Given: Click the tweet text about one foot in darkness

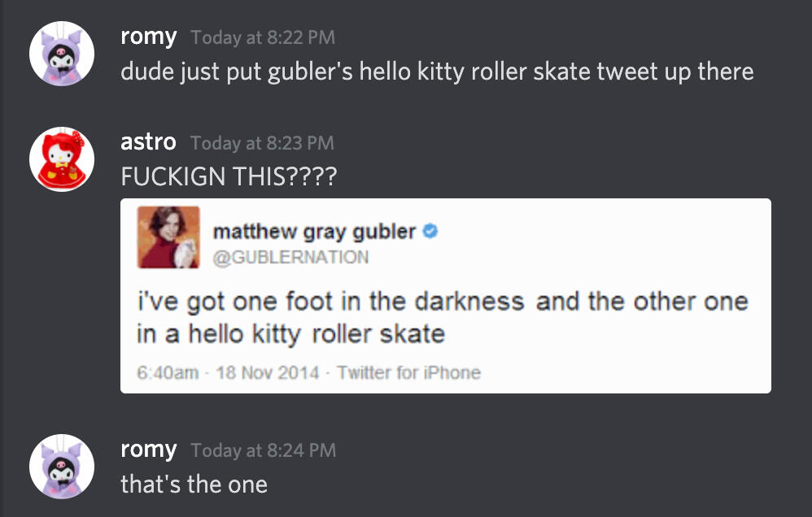Looking at the screenshot, I should click(441, 317).
